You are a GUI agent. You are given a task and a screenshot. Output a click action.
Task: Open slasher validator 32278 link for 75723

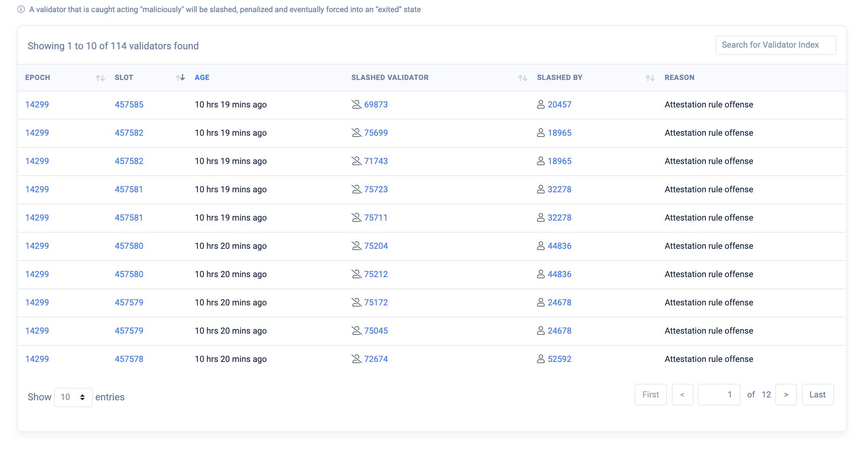pyautogui.click(x=559, y=189)
